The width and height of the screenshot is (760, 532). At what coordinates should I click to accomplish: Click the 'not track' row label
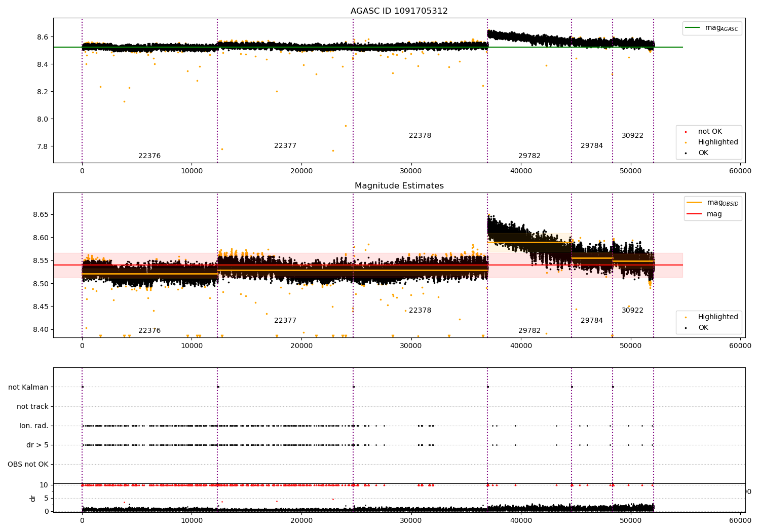32,407
